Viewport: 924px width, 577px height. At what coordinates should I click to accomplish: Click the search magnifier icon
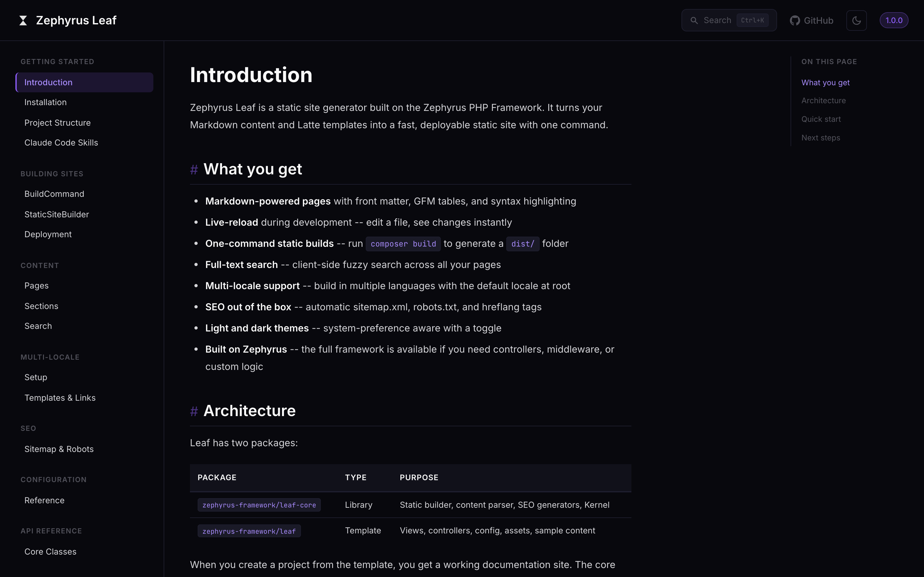[x=695, y=20]
